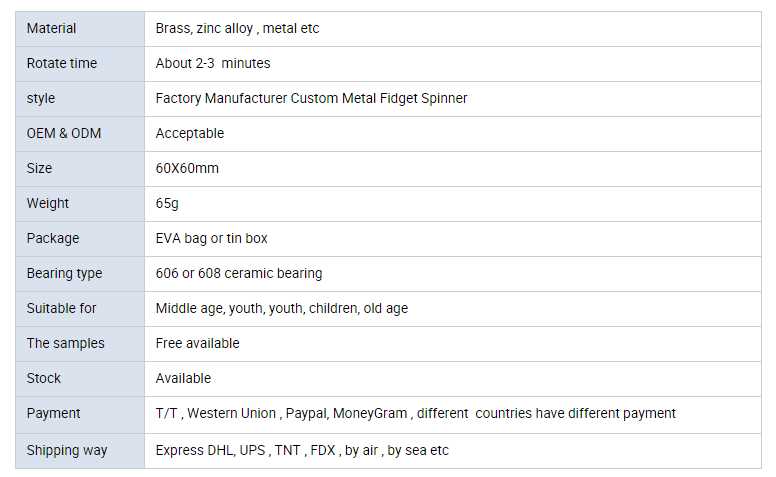Select the 'Brass, zinc alloy, metal etc' text
Viewport: 776px width, 477px height.
tap(237, 28)
